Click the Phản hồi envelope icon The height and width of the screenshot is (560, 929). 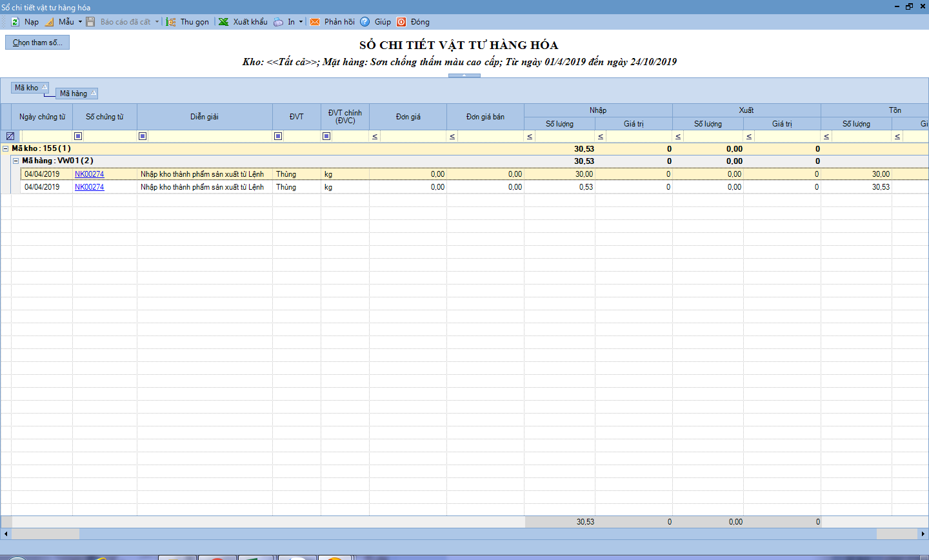315,22
